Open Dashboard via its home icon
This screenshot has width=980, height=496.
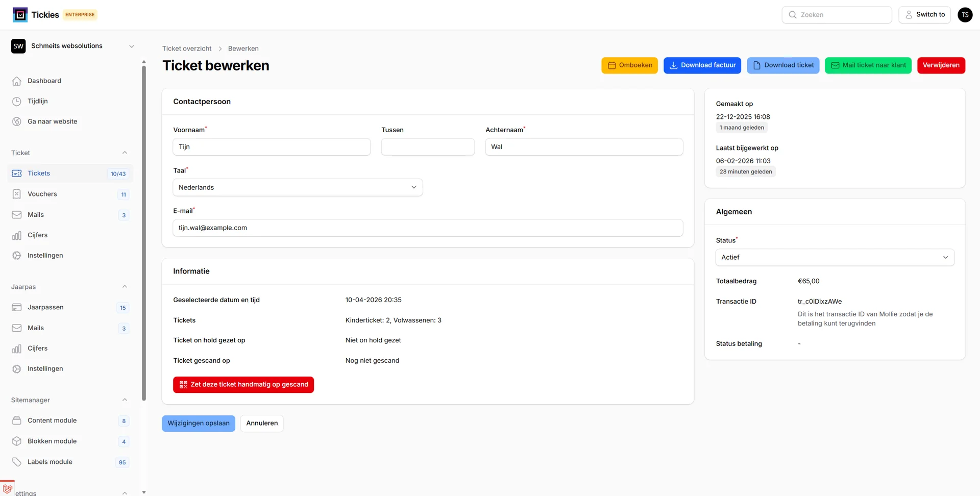(x=17, y=81)
